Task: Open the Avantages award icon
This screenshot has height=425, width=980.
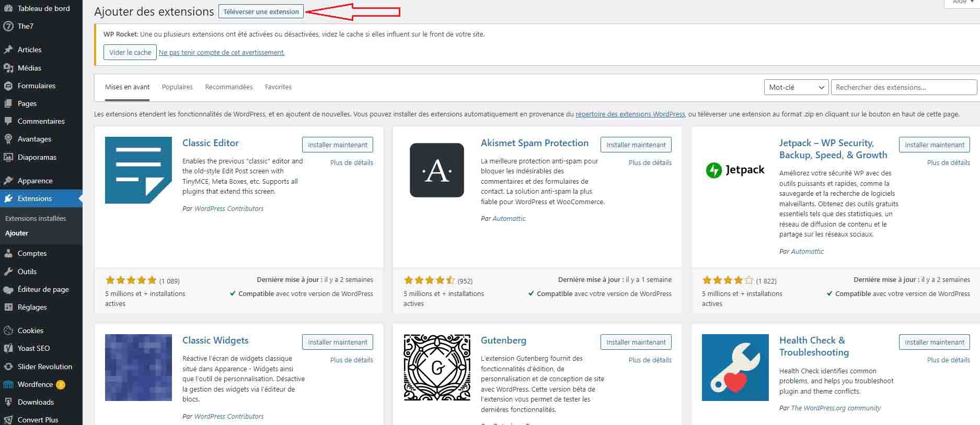Action: pos(8,139)
